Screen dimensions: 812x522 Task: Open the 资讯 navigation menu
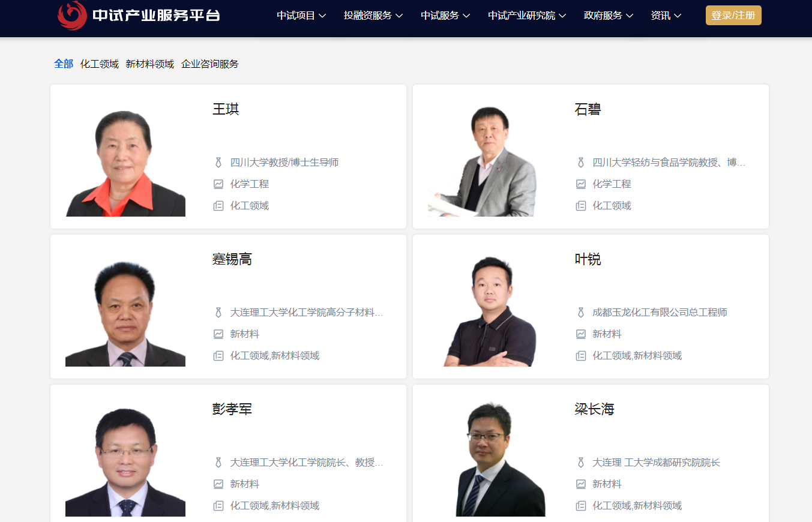tap(666, 16)
